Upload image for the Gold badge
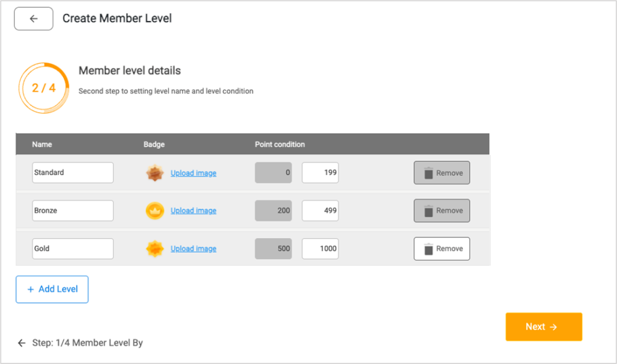 [193, 249]
